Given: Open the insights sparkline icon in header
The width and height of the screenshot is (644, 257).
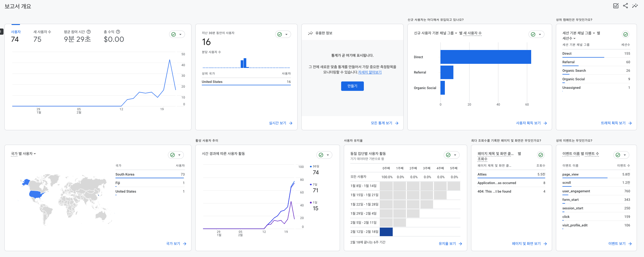Looking at the screenshot, I should 635,6.
